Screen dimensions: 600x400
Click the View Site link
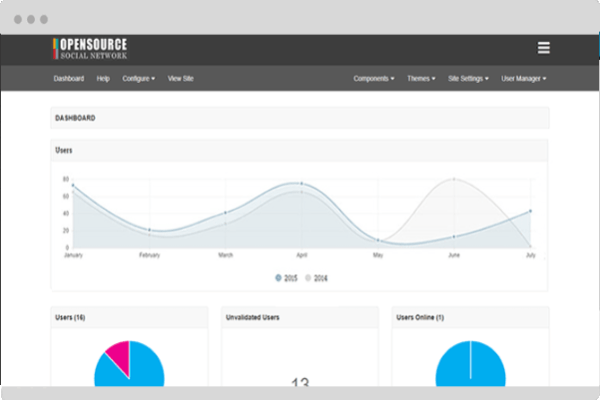[181, 78]
